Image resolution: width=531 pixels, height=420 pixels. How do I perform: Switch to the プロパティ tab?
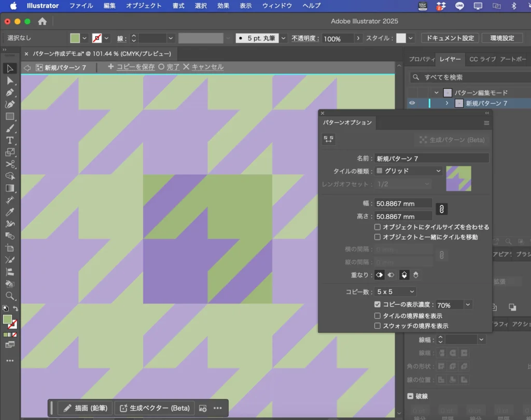(x=421, y=59)
